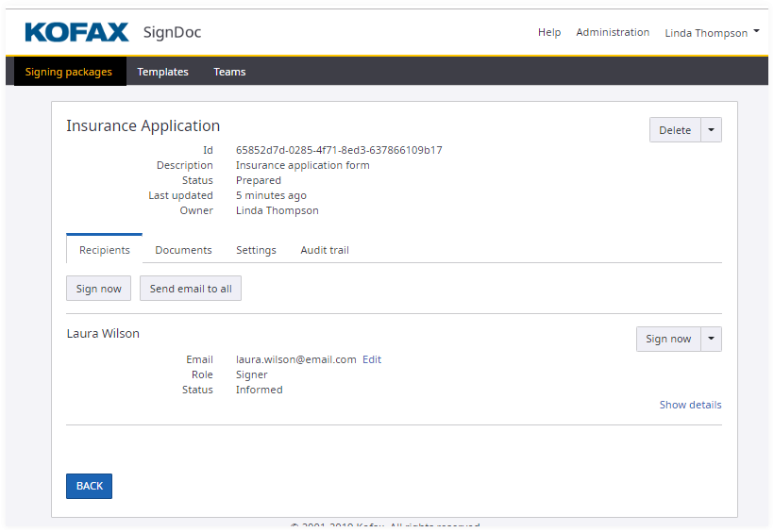View the Audit trail tab

(x=325, y=250)
